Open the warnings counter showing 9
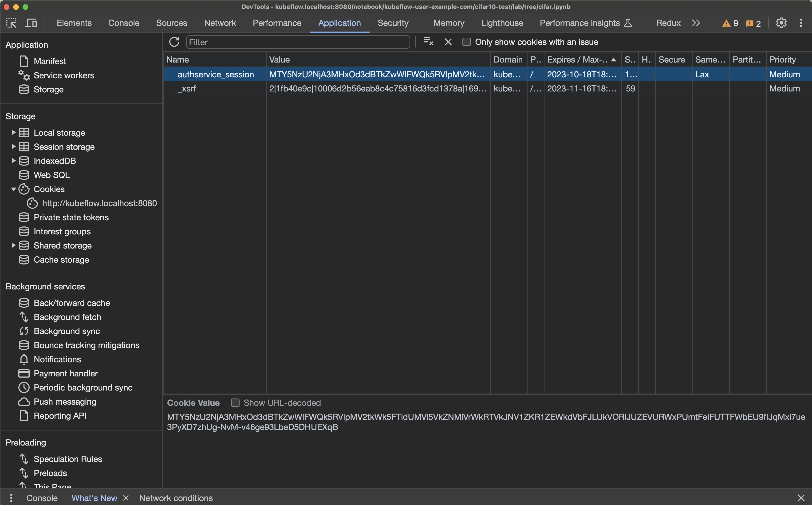Screen dimensions: 812x505 tap(730, 23)
